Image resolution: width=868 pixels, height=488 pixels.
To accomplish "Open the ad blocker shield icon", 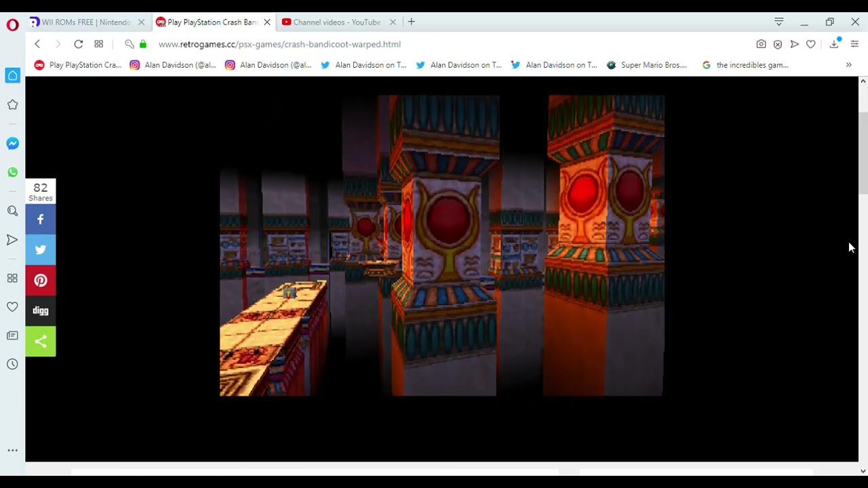I will click(x=778, y=44).
